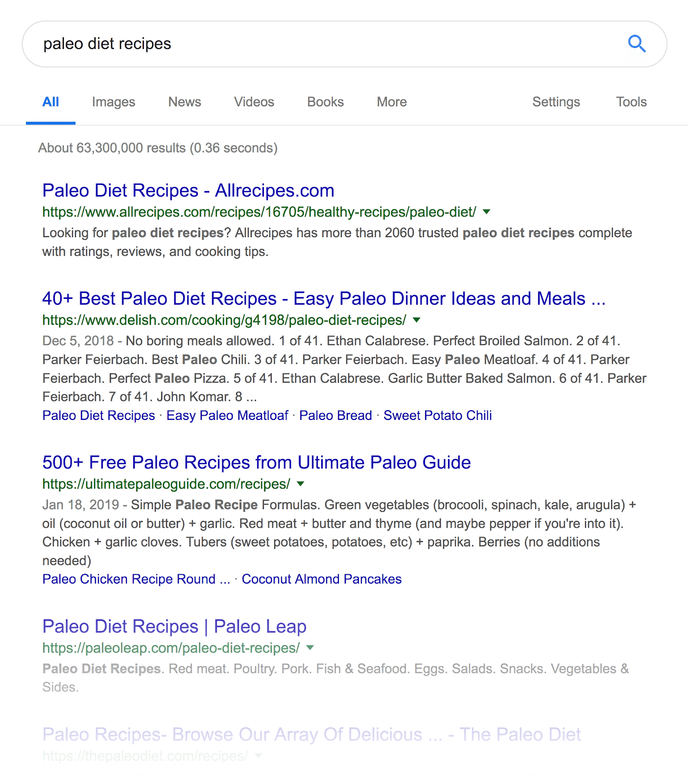The width and height of the screenshot is (688, 784).
Task: Click the Jan 18, 2019 date in snippet
Action: 81,505
